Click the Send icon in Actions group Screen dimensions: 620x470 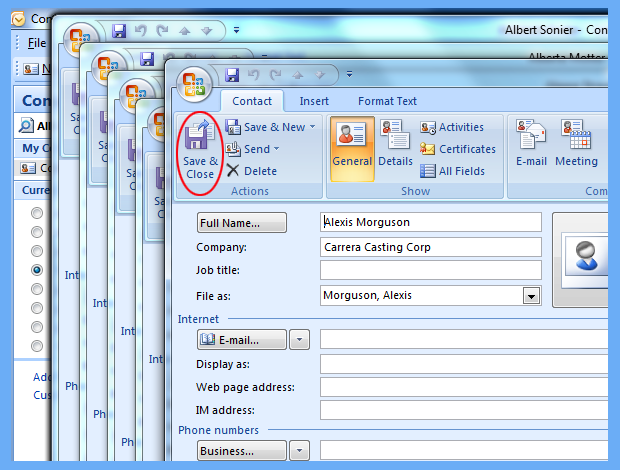tap(233, 149)
